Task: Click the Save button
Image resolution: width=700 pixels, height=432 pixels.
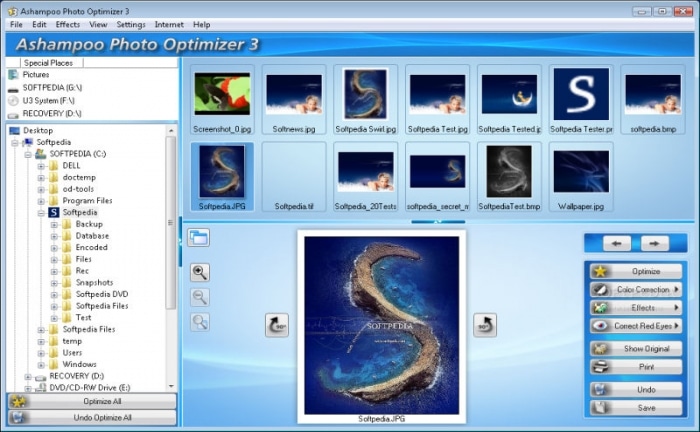Action: pos(636,408)
